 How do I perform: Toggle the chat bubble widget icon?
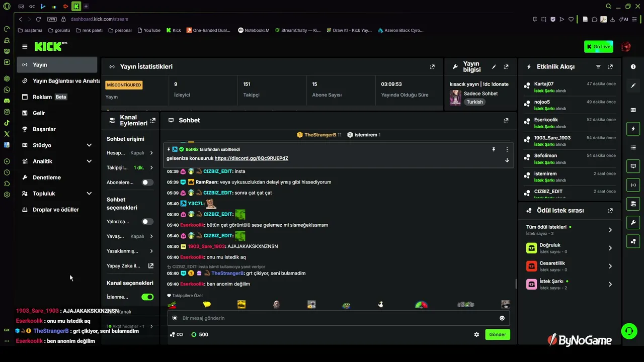tap(633, 166)
